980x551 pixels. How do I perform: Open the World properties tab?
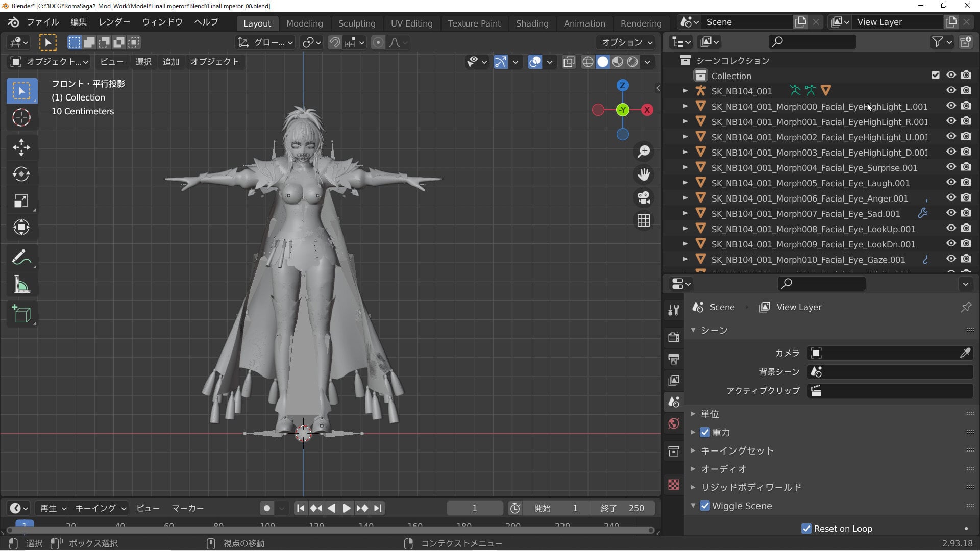pyautogui.click(x=674, y=423)
